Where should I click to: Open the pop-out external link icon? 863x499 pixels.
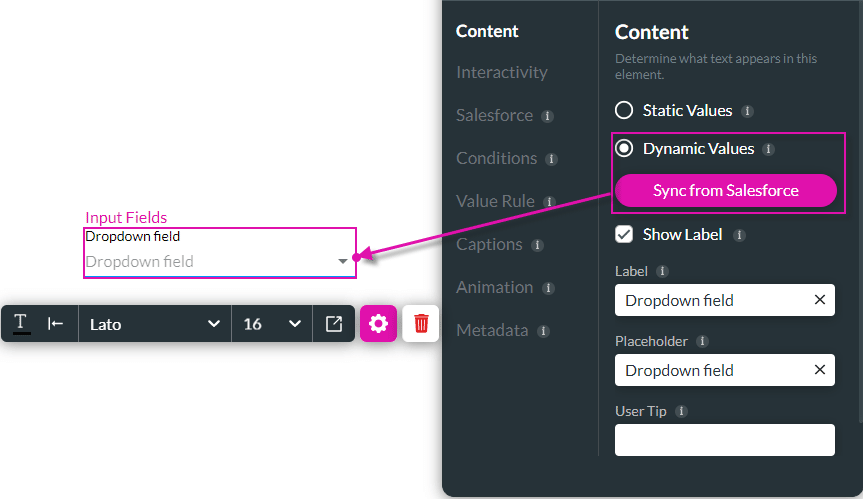tap(334, 323)
